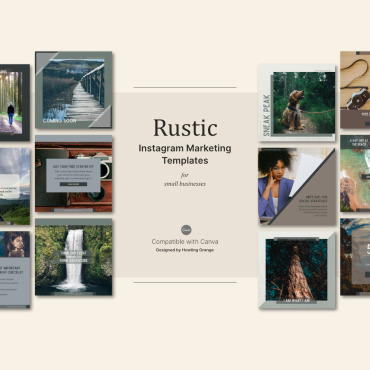Open the 'Coming Soon' boardwalk template
The width and height of the screenshot is (370, 370).
74,90
